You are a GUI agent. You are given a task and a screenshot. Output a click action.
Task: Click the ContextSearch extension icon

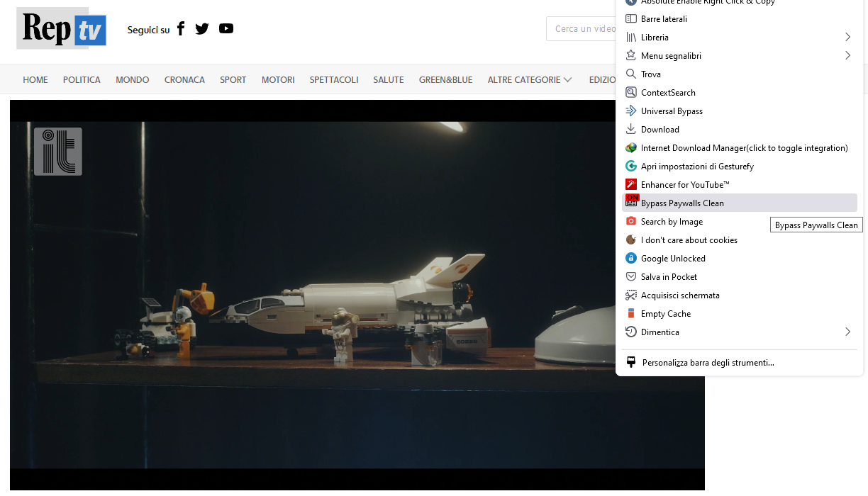[631, 93]
